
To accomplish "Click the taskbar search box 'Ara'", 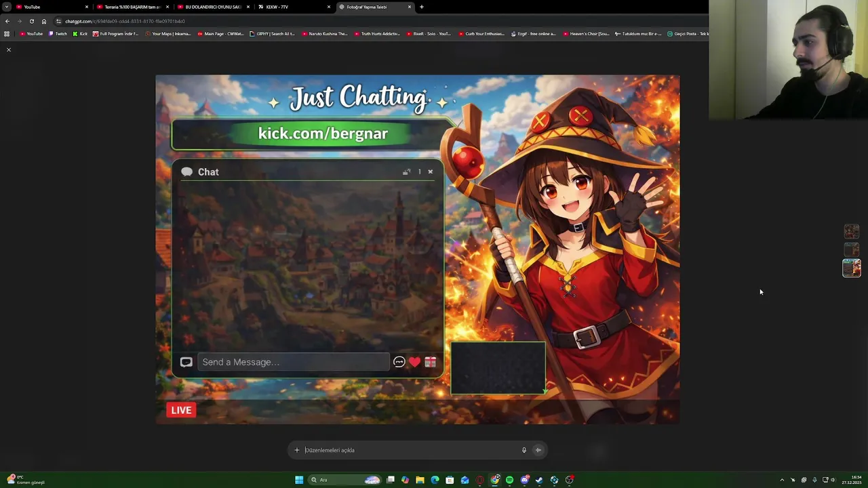I will 346,480.
